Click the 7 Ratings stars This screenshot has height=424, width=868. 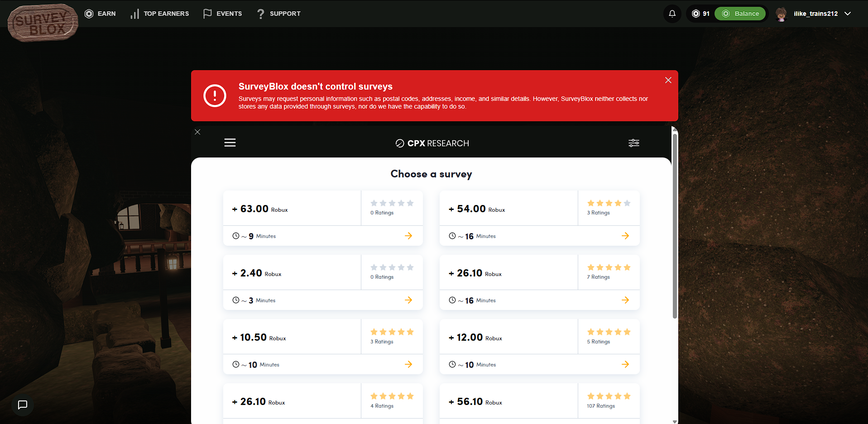(x=609, y=267)
